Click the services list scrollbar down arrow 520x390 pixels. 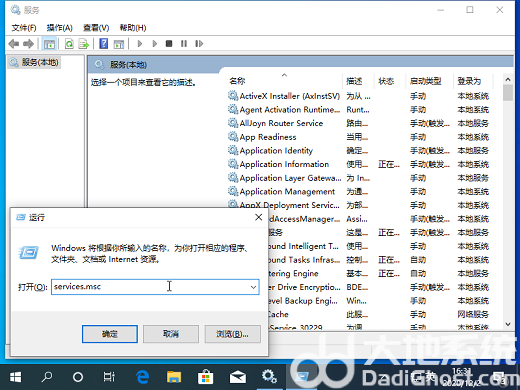coord(508,324)
